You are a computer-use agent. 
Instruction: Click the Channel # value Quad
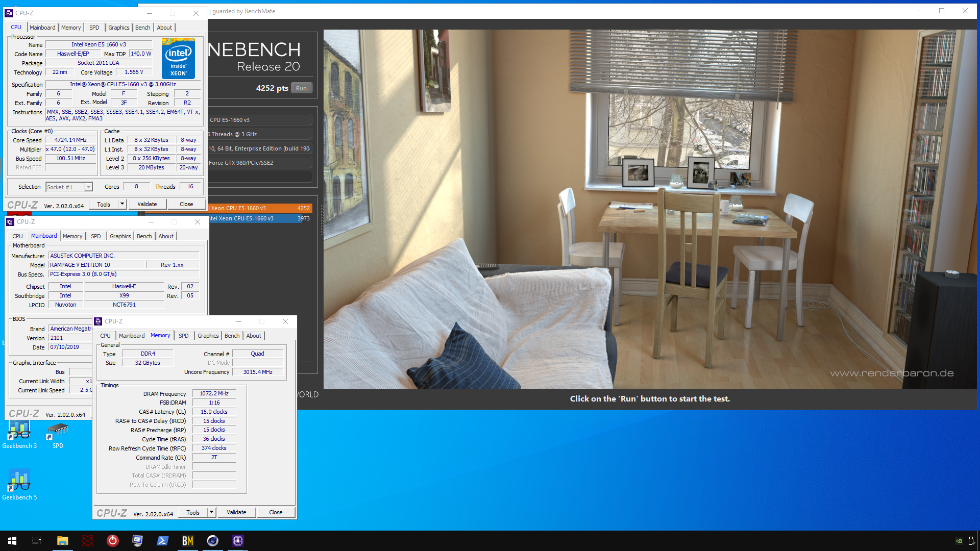coord(258,354)
